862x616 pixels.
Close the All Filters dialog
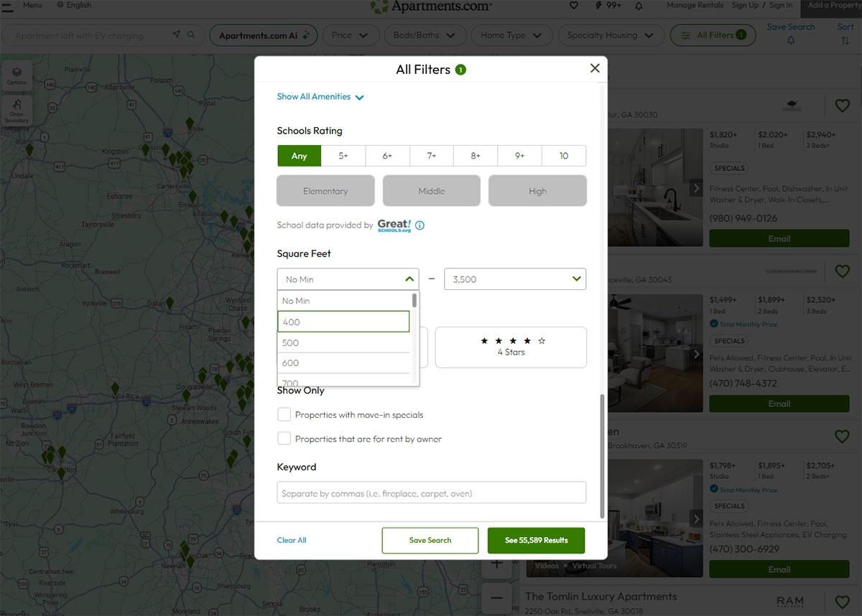[x=594, y=68]
